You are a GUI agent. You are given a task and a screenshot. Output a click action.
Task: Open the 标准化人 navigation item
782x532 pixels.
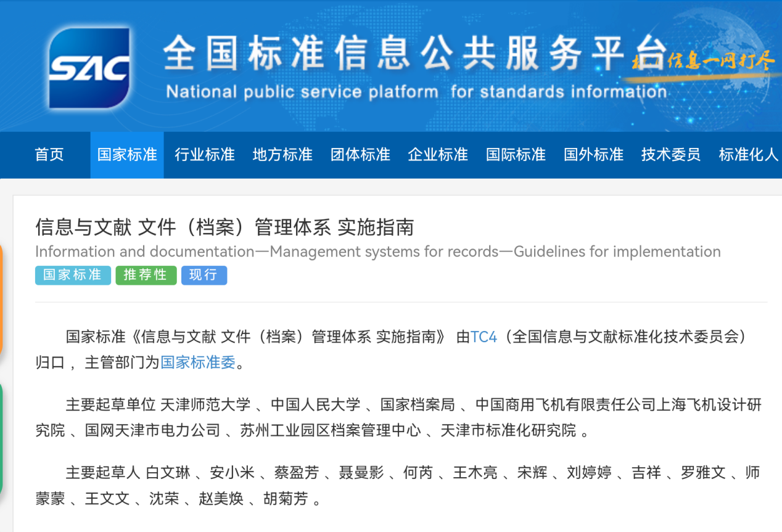[748, 155]
